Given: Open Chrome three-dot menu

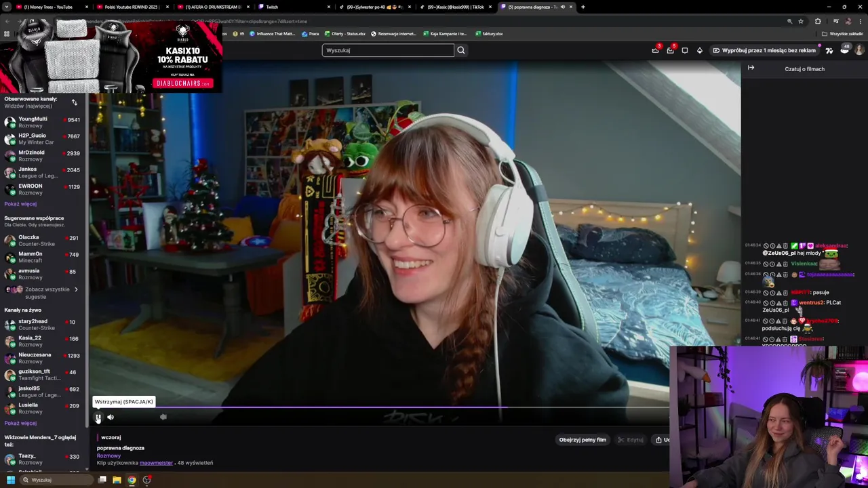Looking at the screenshot, I should (x=860, y=21).
